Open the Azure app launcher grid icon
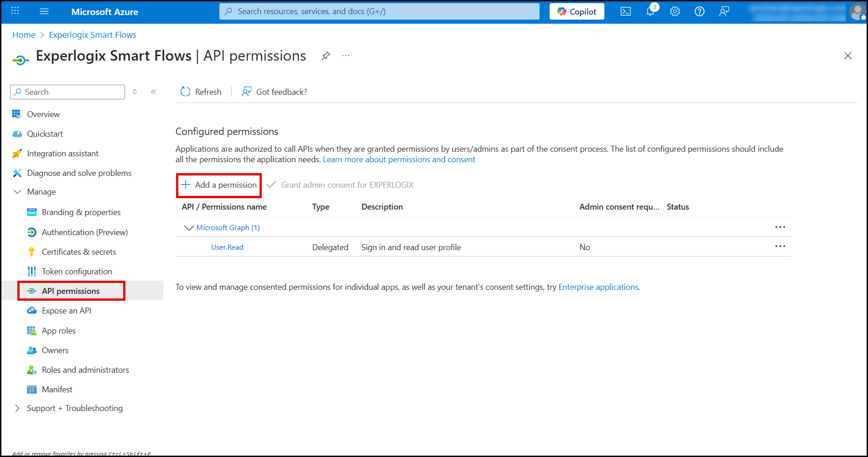 point(15,11)
